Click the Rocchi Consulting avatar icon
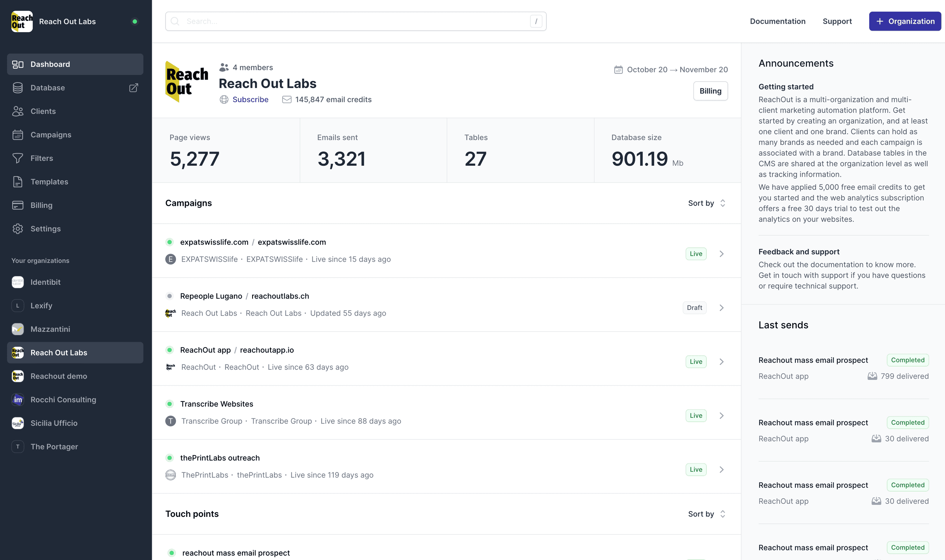The image size is (945, 560). [18, 400]
